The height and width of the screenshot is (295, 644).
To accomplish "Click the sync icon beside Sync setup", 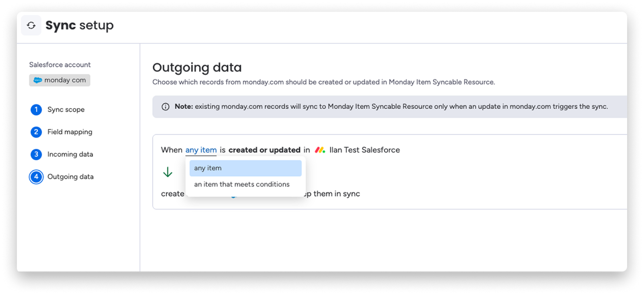I will tap(31, 25).
